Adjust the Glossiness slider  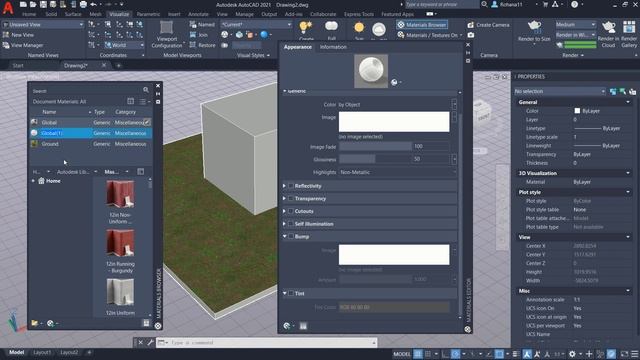click(375, 159)
